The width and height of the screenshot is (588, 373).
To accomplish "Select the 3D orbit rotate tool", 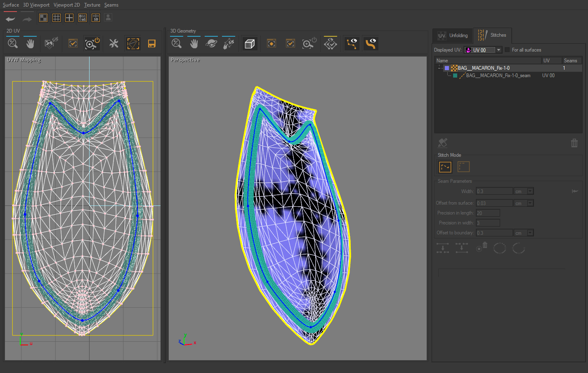I will [211, 44].
